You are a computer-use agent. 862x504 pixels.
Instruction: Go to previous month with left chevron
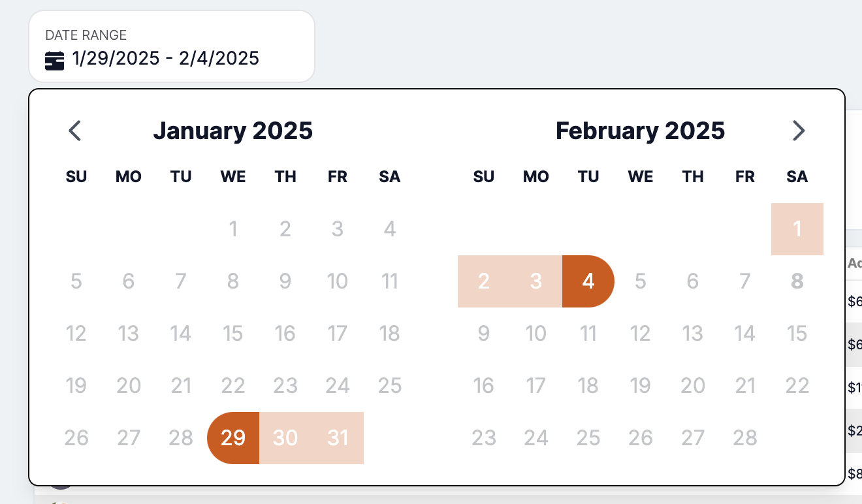coord(75,131)
